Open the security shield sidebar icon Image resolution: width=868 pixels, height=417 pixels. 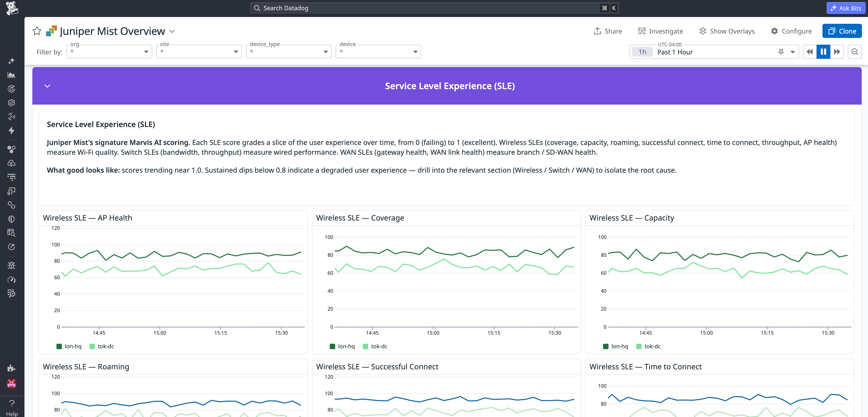(x=12, y=219)
